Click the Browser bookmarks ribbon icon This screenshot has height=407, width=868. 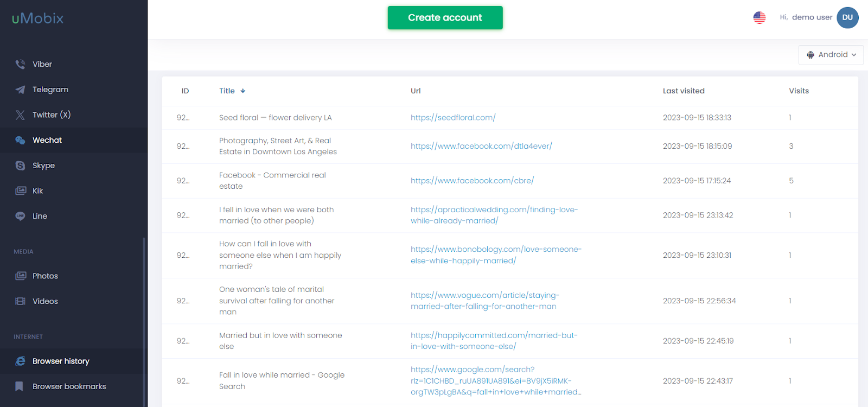click(x=20, y=386)
